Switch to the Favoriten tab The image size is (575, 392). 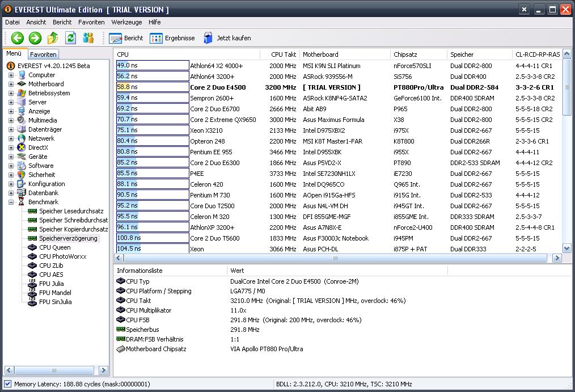pos(43,54)
